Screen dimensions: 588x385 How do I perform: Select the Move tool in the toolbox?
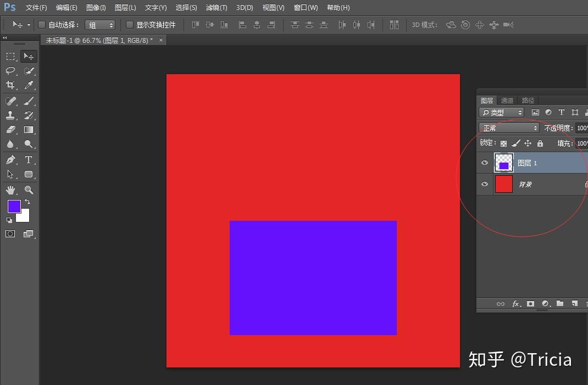[x=29, y=56]
